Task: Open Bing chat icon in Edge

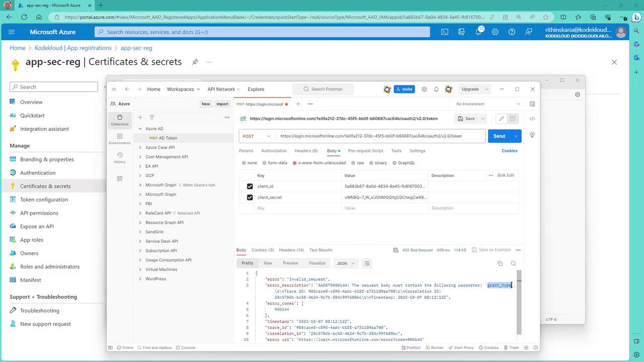Action: (636, 17)
